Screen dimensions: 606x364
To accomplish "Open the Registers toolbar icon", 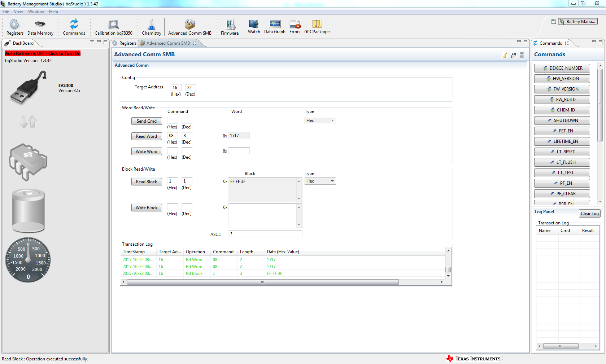I will point(15,27).
